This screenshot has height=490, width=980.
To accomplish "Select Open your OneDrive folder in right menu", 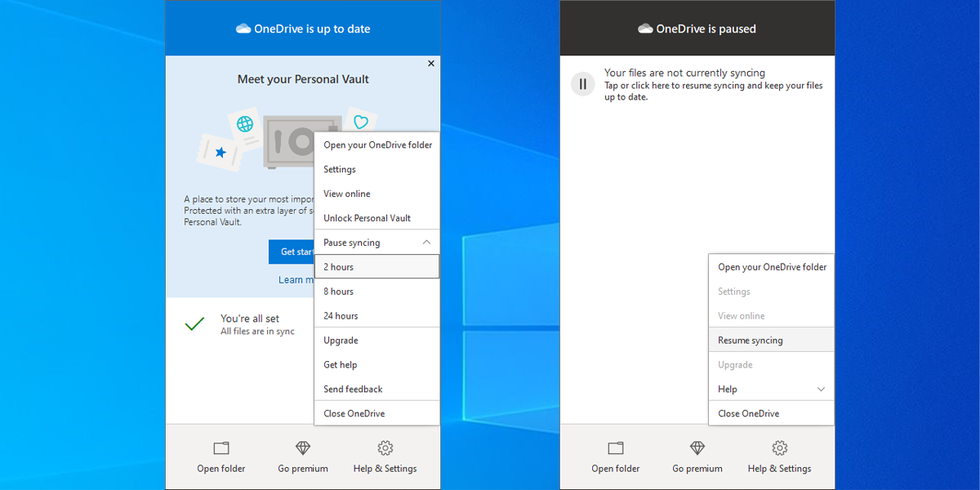I will point(772,267).
